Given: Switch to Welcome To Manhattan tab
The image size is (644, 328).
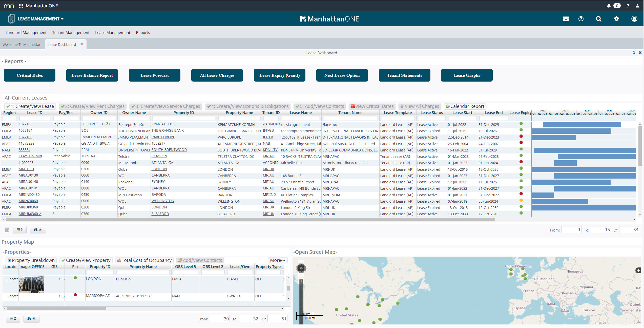Looking at the screenshot, I should click(x=22, y=44).
